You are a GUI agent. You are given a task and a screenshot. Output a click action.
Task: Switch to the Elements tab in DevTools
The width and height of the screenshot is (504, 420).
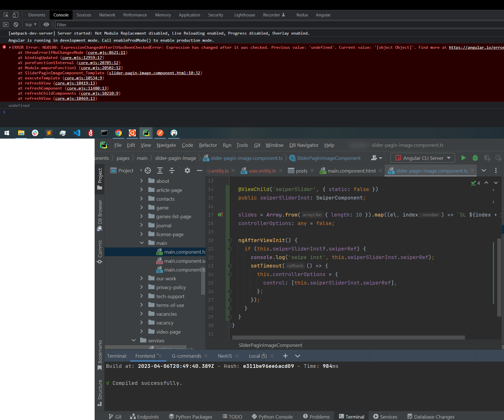37,15
